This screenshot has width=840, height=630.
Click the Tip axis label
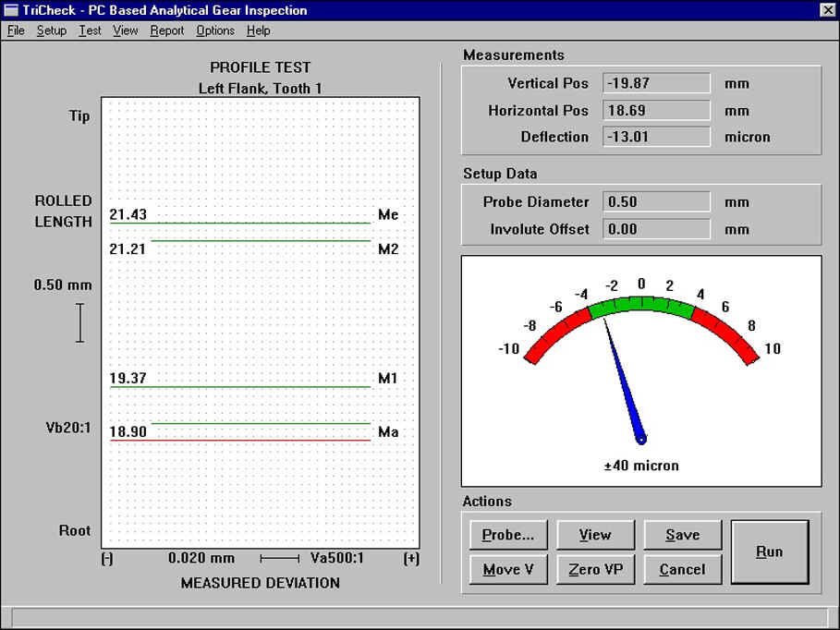(79, 116)
